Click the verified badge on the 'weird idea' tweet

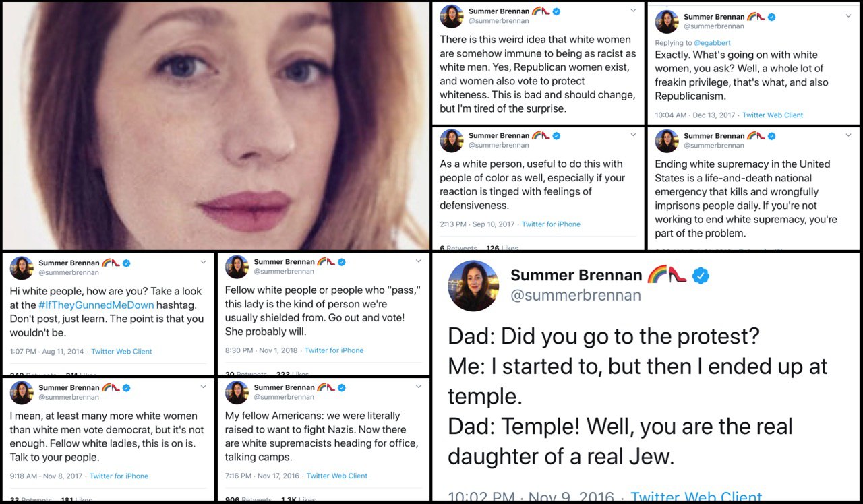(556, 12)
